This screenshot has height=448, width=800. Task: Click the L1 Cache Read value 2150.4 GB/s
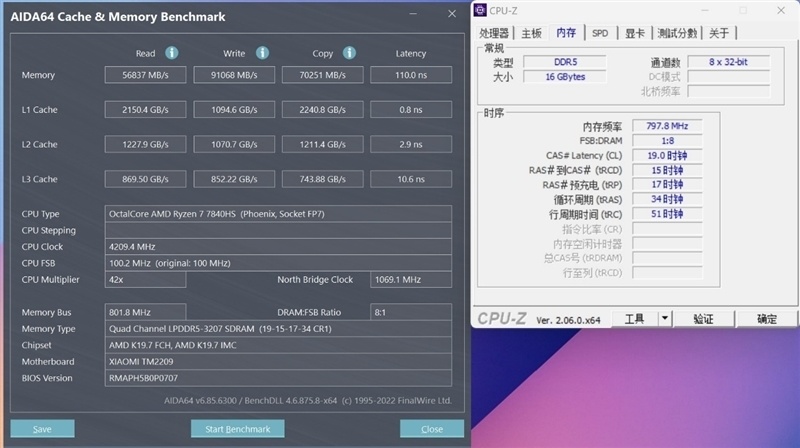coord(145,110)
